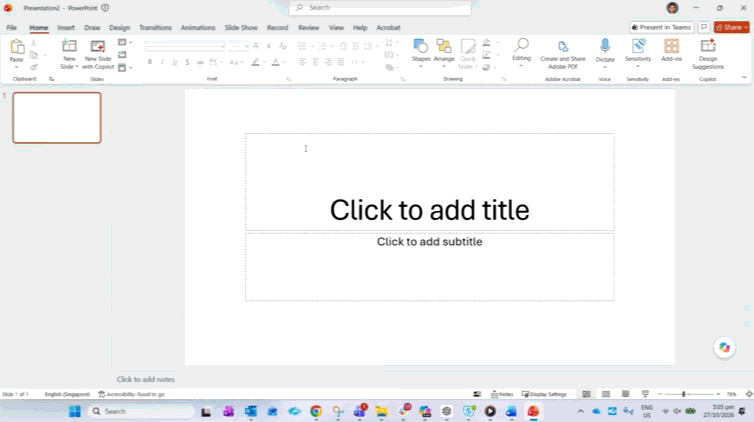Fit slide to current window icon
The image size is (754, 422).
749,394
